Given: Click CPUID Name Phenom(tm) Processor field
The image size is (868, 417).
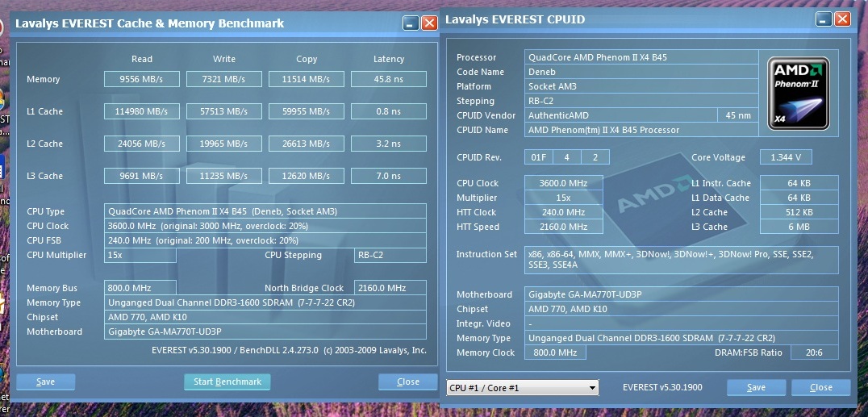Looking at the screenshot, I should pos(641,130).
